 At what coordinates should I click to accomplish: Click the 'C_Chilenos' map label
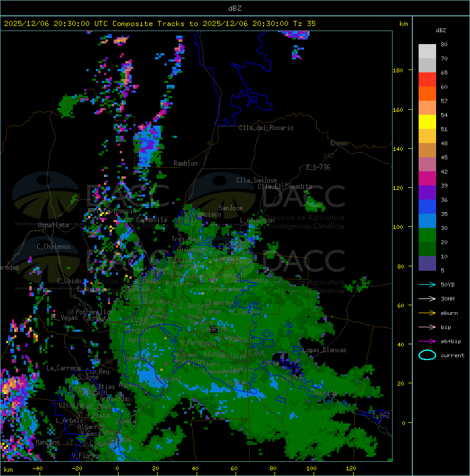pos(54,246)
